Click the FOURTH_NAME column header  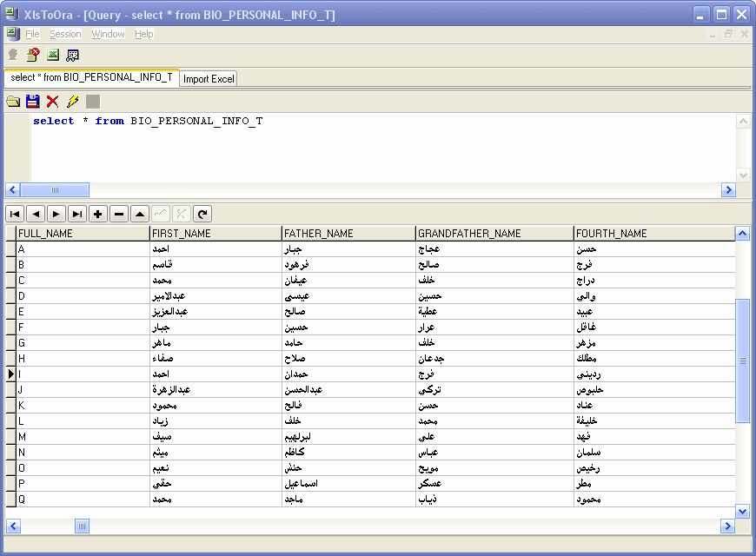point(654,234)
